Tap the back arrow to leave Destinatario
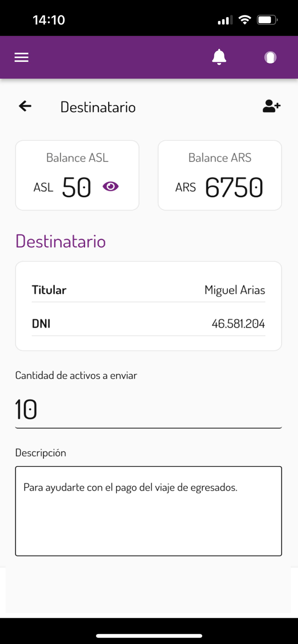298x644 pixels. pos(25,106)
